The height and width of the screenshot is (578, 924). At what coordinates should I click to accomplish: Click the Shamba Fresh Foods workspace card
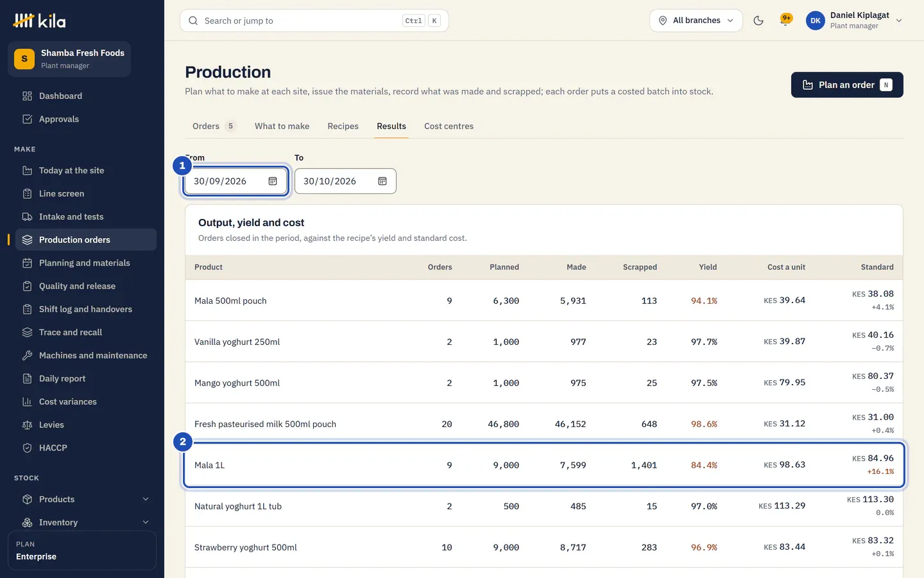click(69, 59)
